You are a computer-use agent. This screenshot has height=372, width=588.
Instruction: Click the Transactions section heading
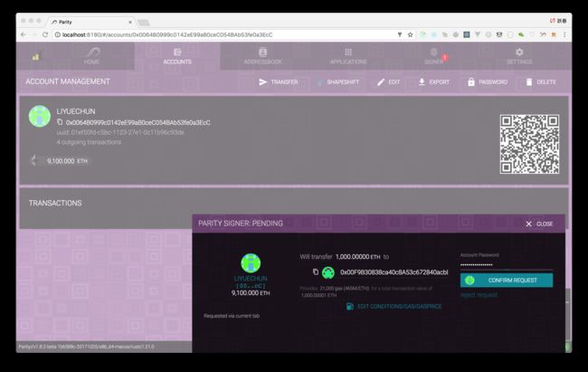pyautogui.click(x=55, y=203)
